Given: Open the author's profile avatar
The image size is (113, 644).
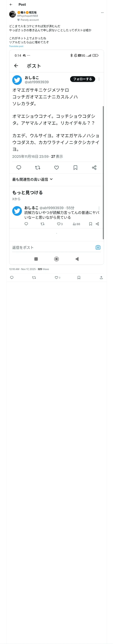Looking at the screenshot, I should click(13, 14).
